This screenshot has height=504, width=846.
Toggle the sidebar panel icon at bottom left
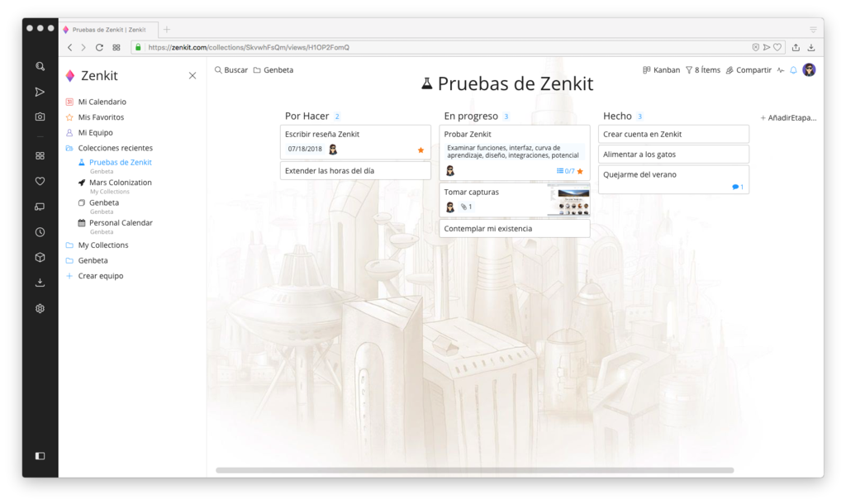pos(40,456)
